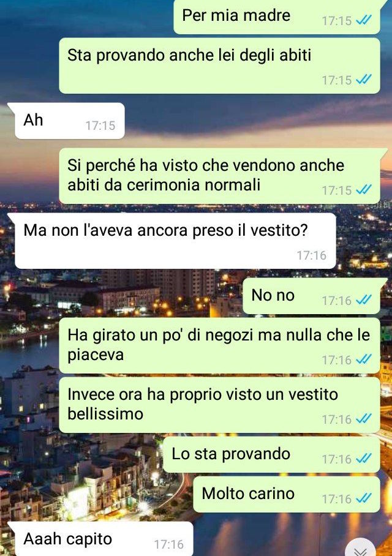392x556 pixels.
Task: Select the 'Per mia madre' sent message
Action: 277,17
